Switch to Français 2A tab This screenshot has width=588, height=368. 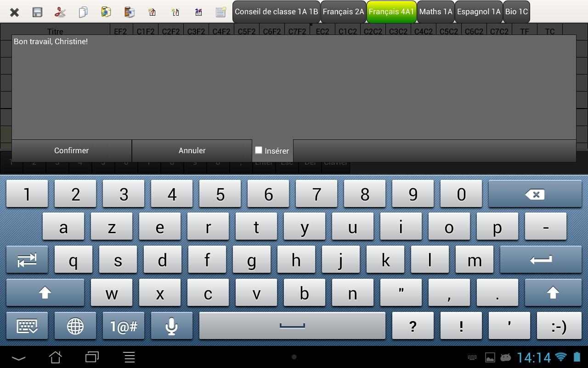tap(343, 12)
